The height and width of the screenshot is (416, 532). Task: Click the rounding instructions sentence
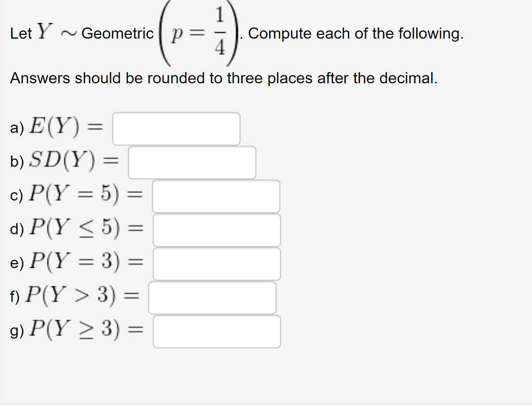tap(223, 78)
